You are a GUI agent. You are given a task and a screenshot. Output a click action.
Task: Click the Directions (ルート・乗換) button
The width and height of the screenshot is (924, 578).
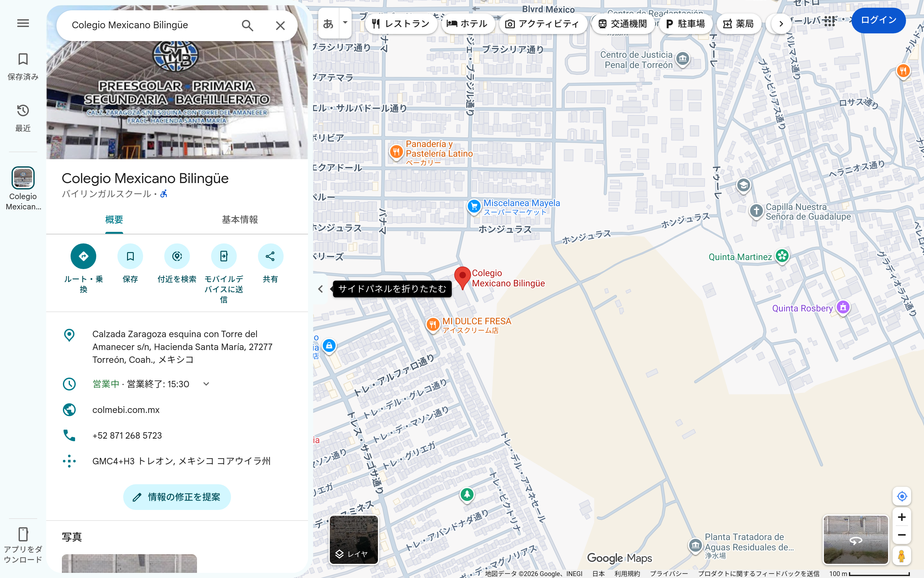[83, 256]
